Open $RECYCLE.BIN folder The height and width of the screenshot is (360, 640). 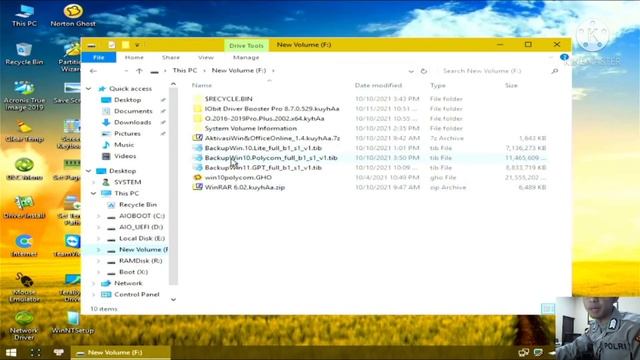pyautogui.click(x=228, y=99)
